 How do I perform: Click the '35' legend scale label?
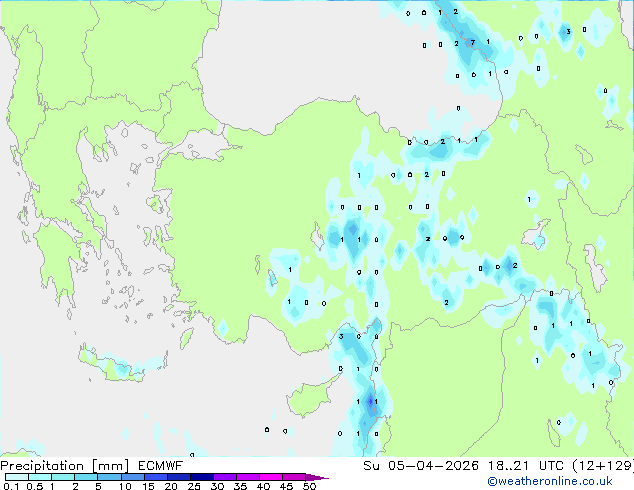tap(240, 486)
